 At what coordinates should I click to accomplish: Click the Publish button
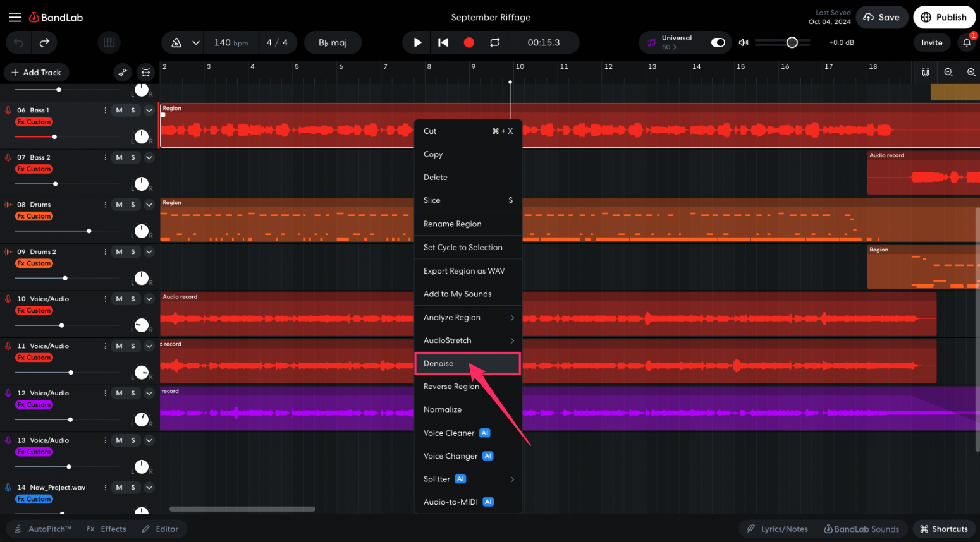(x=943, y=17)
